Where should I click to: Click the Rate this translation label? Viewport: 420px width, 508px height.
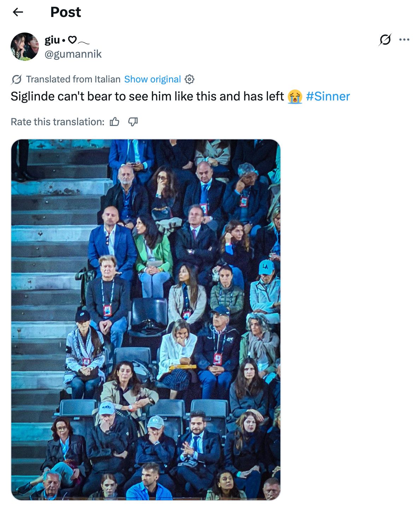click(58, 122)
